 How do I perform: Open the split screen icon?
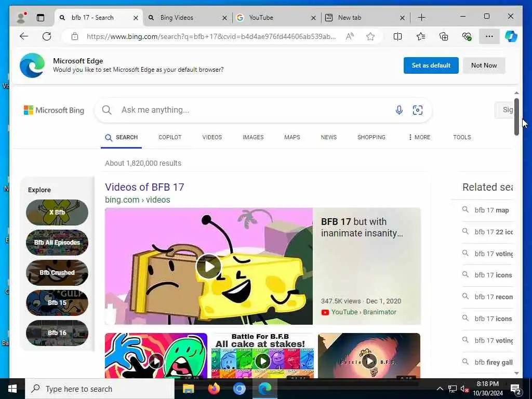pyautogui.click(x=397, y=36)
